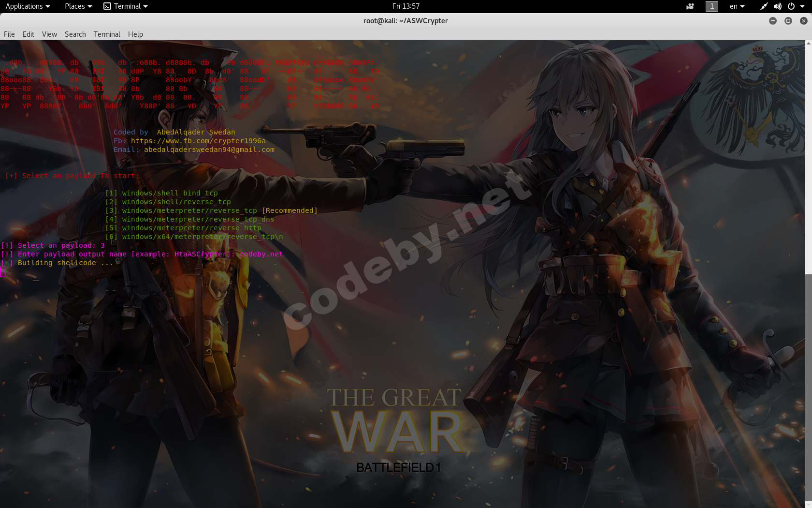This screenshot has height=508, width=812.
Task: Click the AbedAlqader Swedan author name
Action: (196, 132)
